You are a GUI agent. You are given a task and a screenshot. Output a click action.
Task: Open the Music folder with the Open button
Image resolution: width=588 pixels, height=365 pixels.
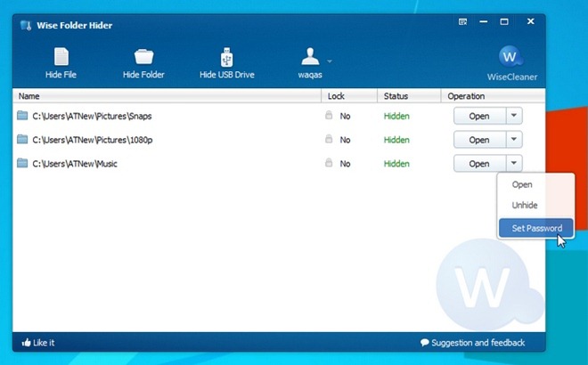479,164
